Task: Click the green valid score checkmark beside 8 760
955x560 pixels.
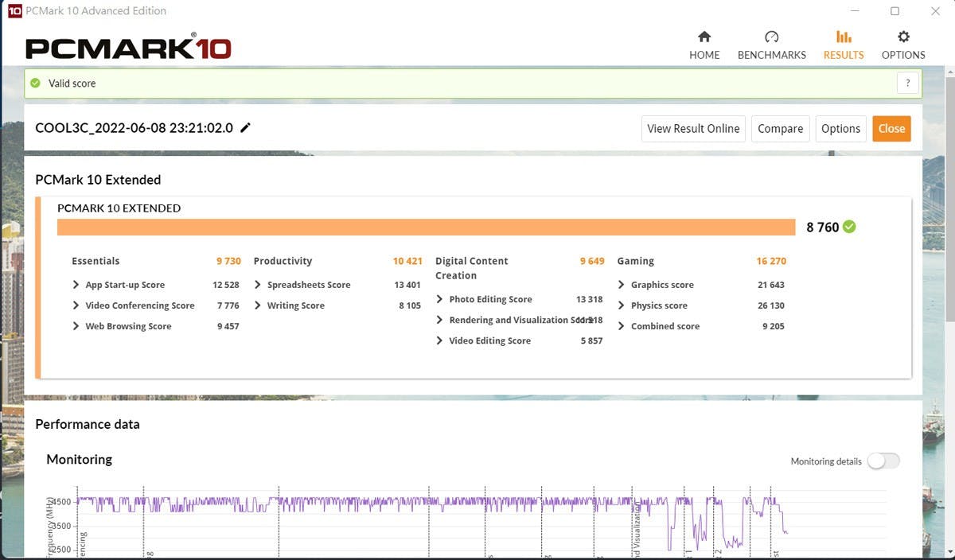Action: coord(849,227)
